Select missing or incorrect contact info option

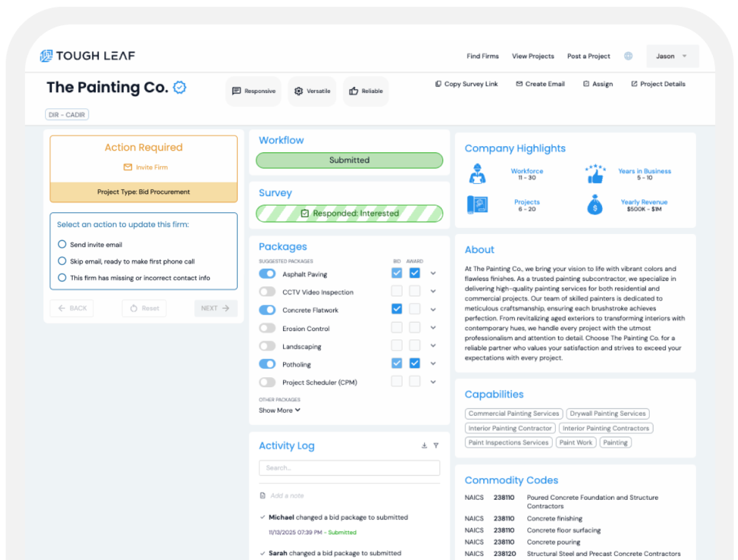[62, 277]
